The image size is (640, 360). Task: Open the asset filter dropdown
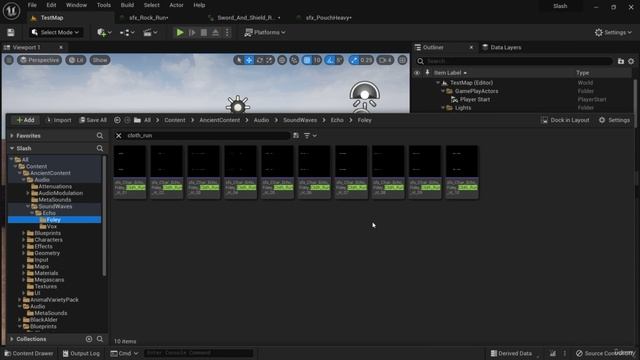pyautogui.click(x=310, y=136)
